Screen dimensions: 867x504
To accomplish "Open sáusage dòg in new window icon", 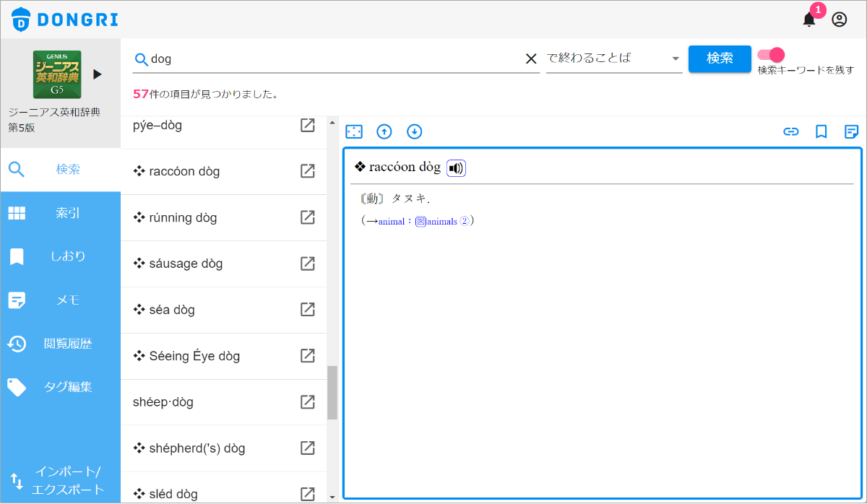I will tap(308, 264).
